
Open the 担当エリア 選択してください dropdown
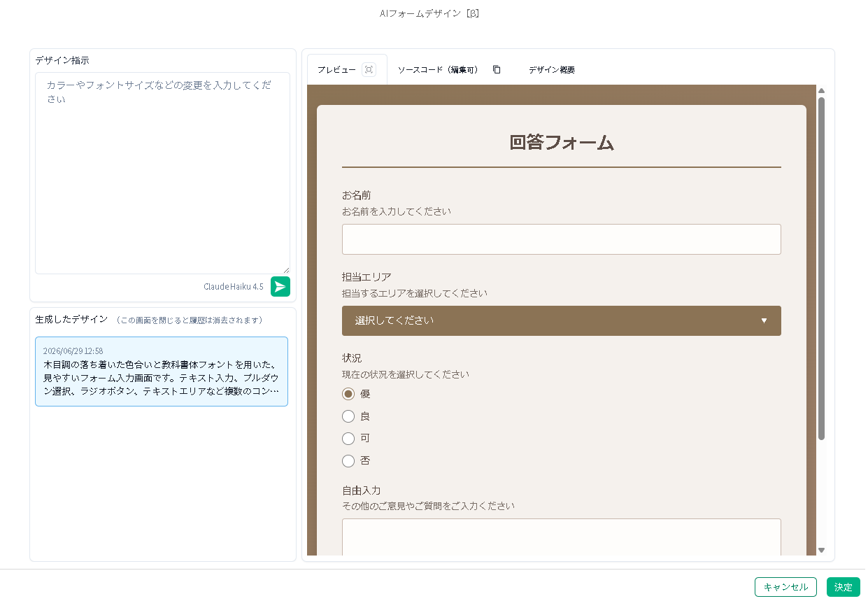click(x=561, y=320)
